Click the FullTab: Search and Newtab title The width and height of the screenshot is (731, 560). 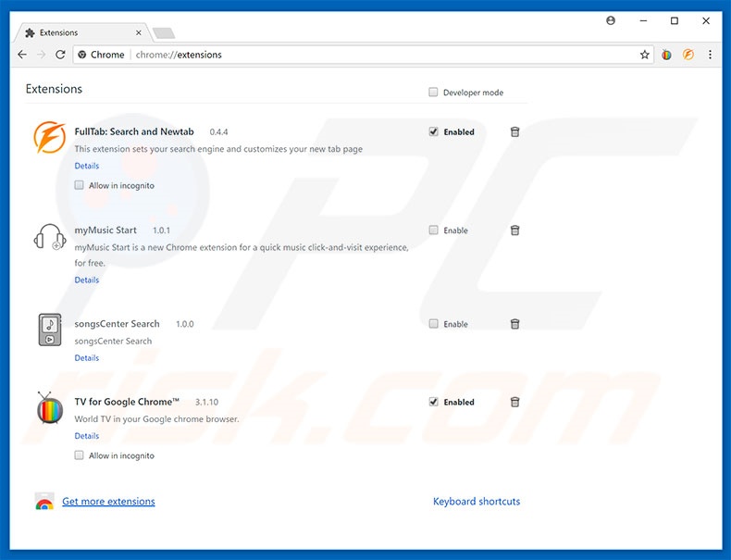[x=134, y=131]
